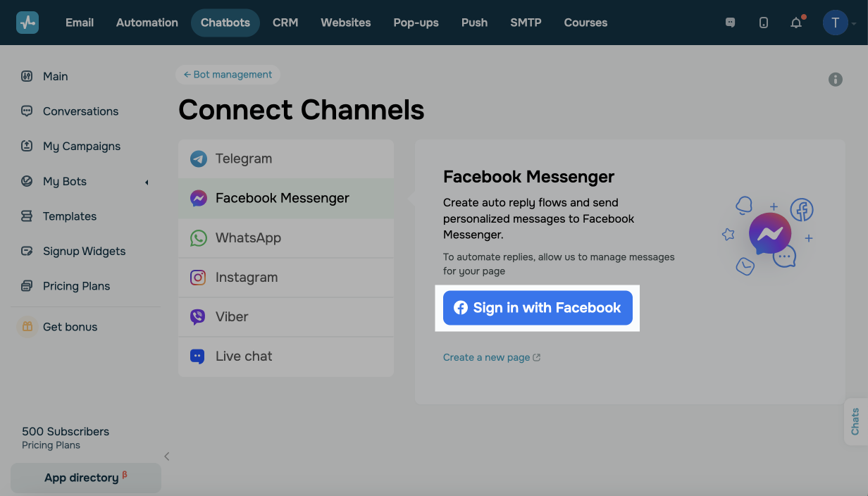Select the Instagram channel icon

(198, 277)
